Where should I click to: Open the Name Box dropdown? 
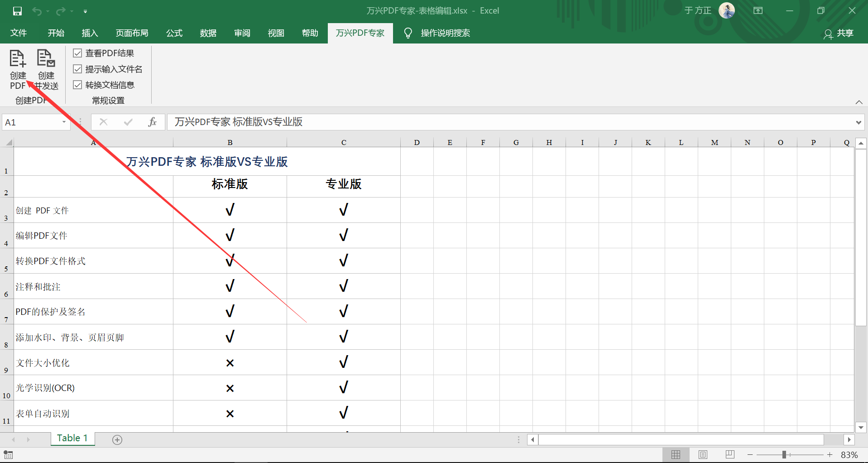click(x=64, y=122)
